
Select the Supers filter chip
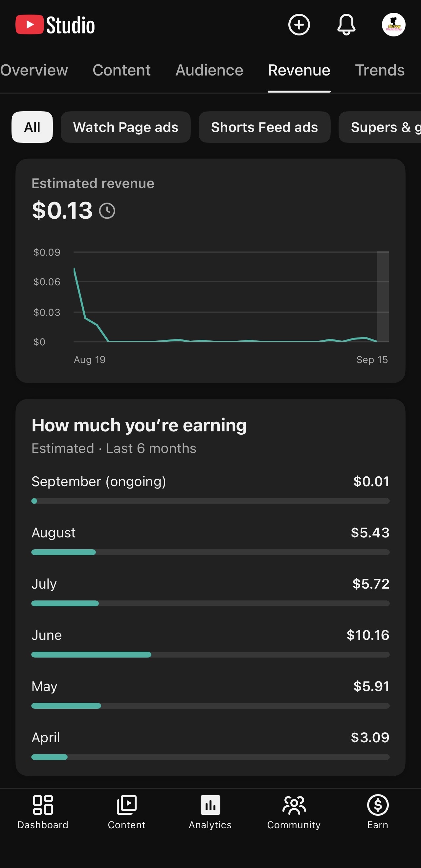(380, 127)
